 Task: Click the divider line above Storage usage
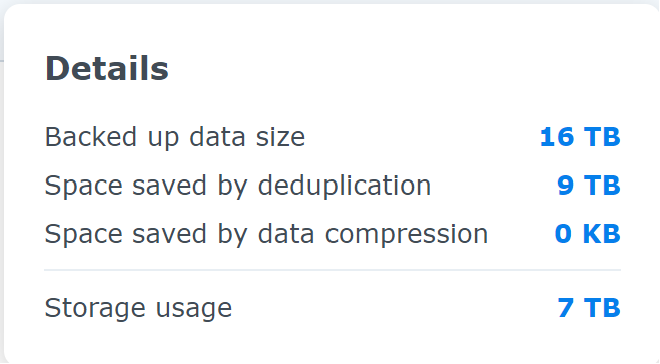[x=333, y=270]
